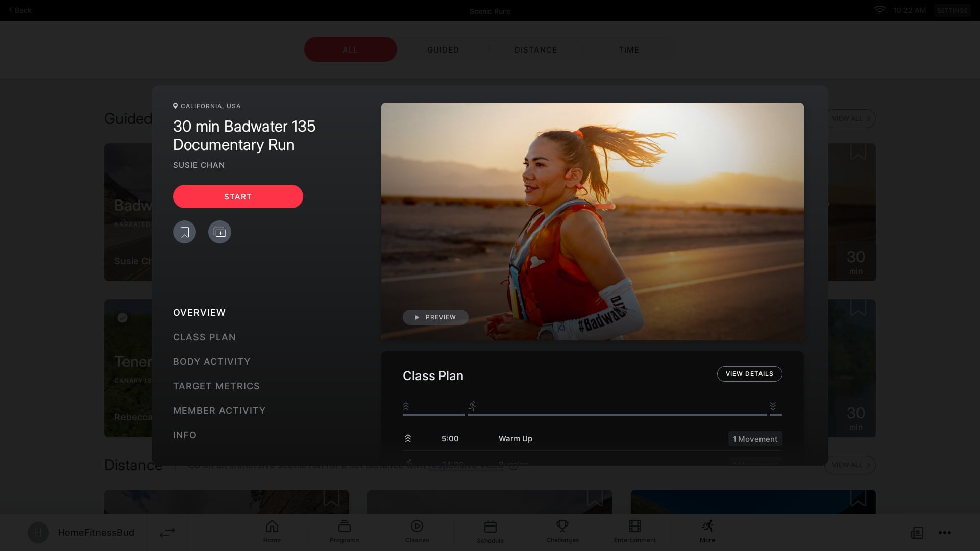The image size is (980, 551).
Task: Click running segment on class timeline
Action: pos(618,415)
